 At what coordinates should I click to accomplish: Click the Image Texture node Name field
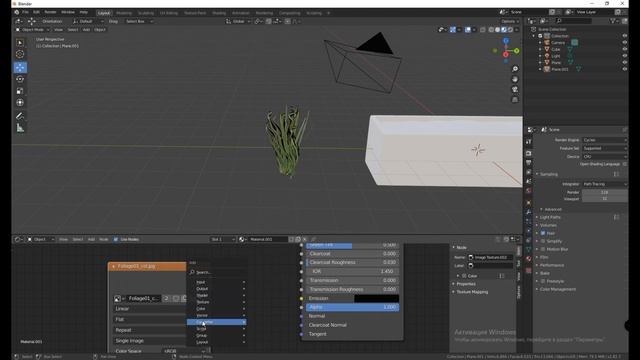[490, 258]
